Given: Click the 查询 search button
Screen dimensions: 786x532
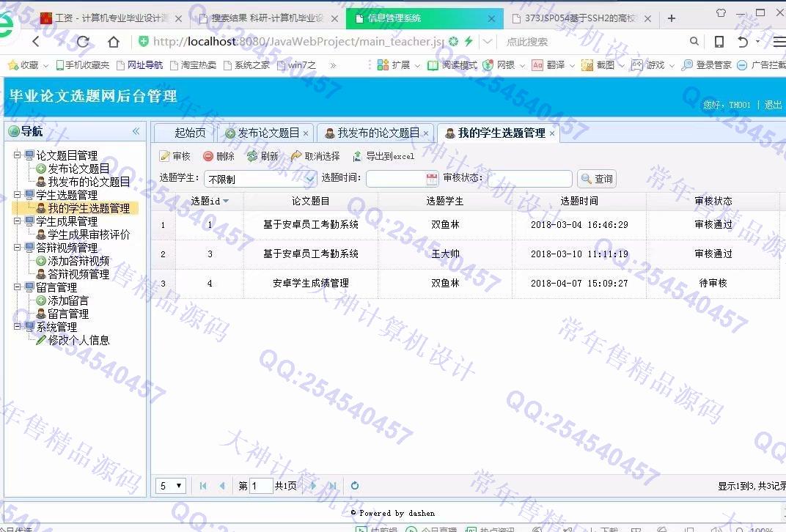Looking at the screenshot, I should (597, 179).
